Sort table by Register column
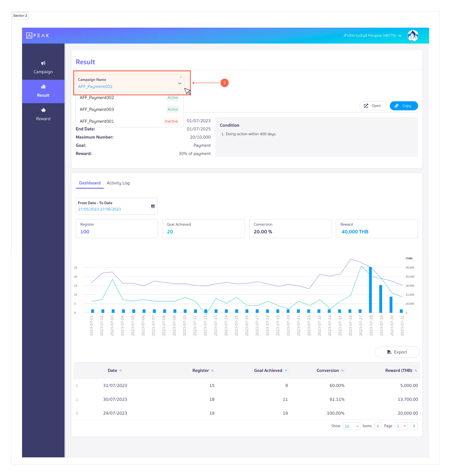 click(x=213, y=371)
